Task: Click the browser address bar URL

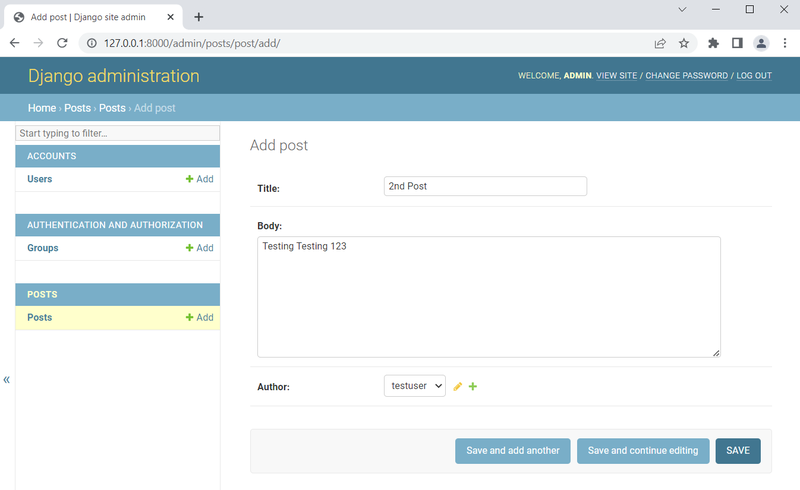Action: pyautogui.click(x=192, y=43)
